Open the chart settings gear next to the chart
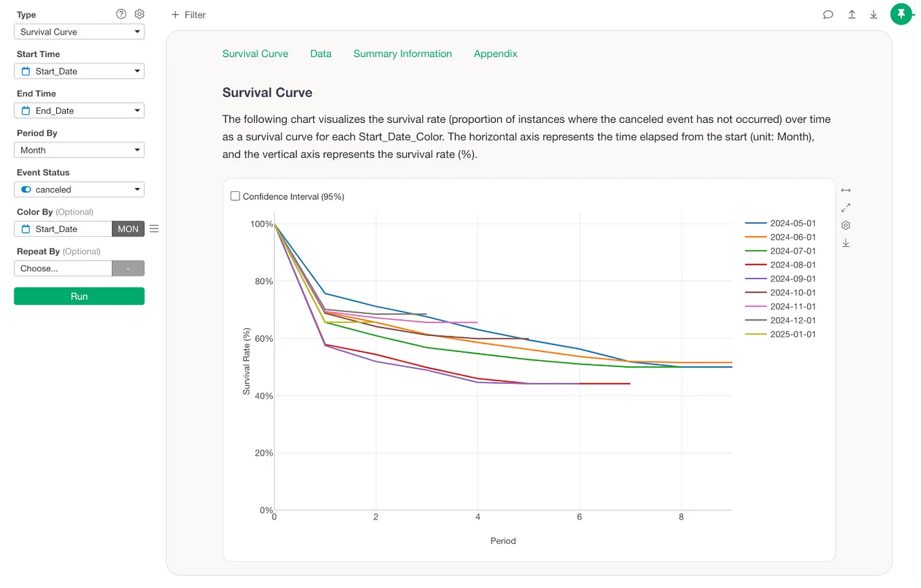The image size is (921, 588). click(846, 224)
